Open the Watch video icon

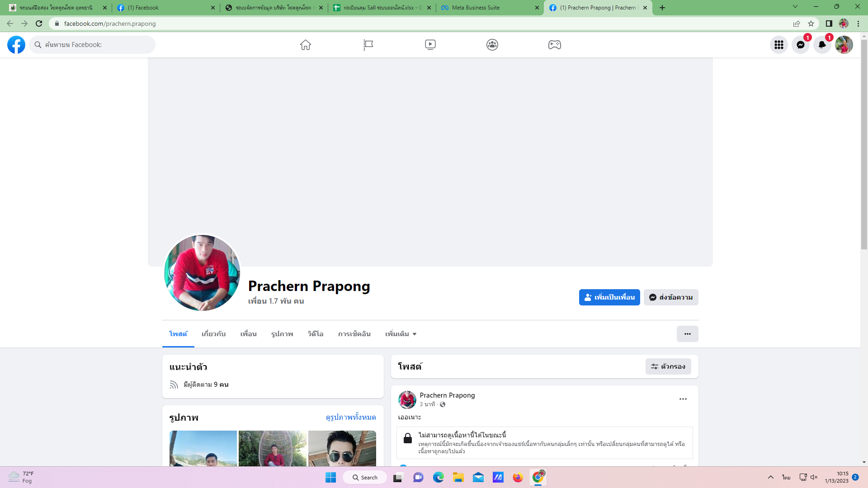tap(430, 45)
